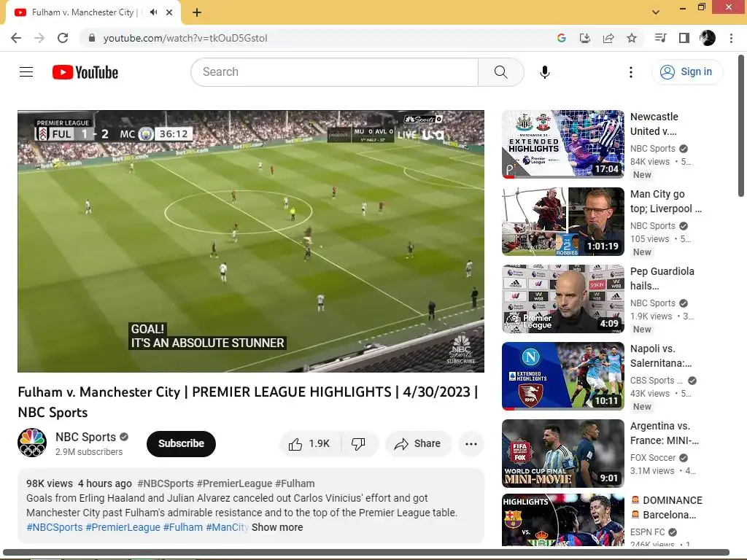Open Man City go top; Liverpool title

(x=665, y=201)
